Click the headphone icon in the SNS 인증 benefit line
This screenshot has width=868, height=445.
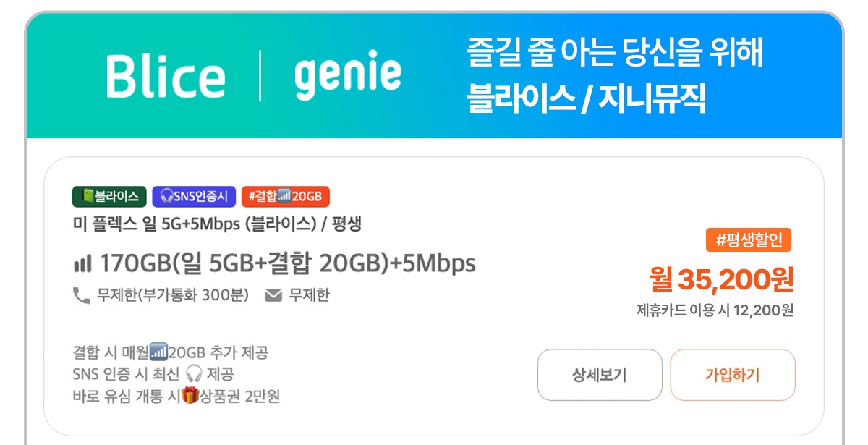[x=193, y=374]
